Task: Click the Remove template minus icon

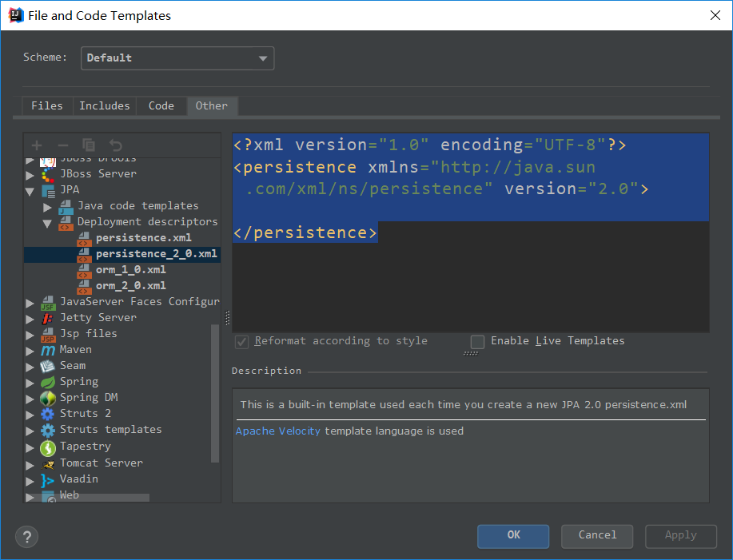Action: pos(63,145)
